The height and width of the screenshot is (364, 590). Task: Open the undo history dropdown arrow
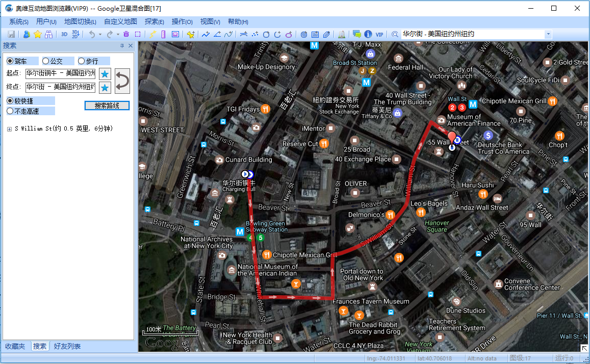(100, 35)
